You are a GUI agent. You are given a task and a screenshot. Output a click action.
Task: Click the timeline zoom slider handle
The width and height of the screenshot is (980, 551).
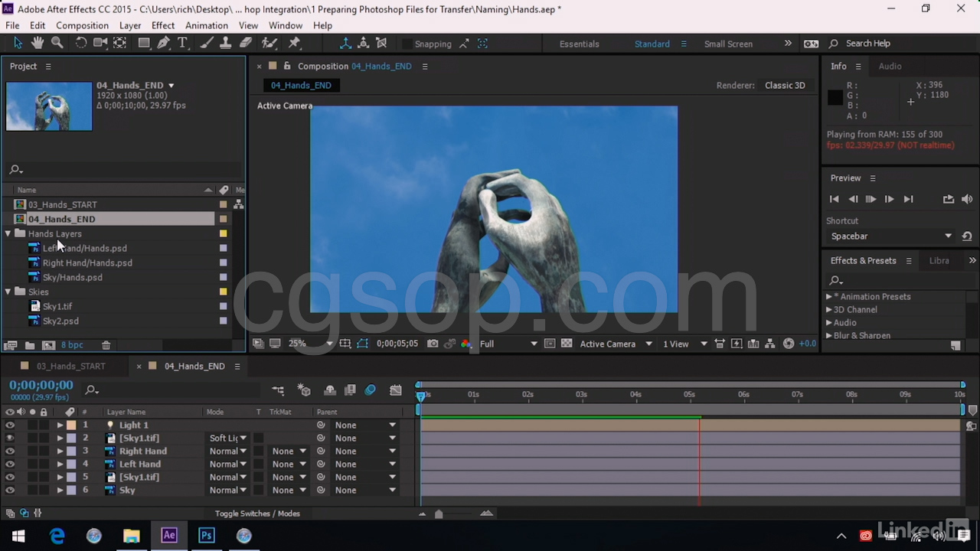coord(439,514)
